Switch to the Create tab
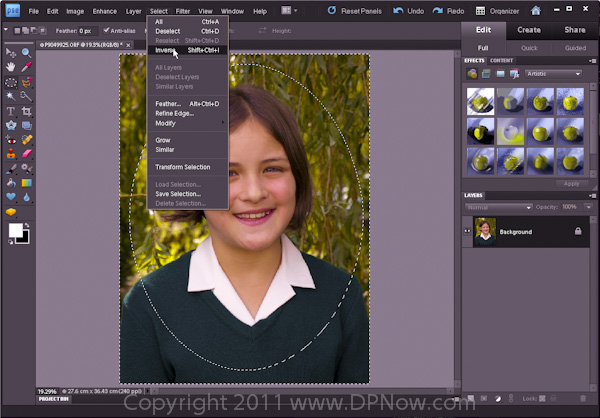Screen dimensions: 600x418 point(529,31)
